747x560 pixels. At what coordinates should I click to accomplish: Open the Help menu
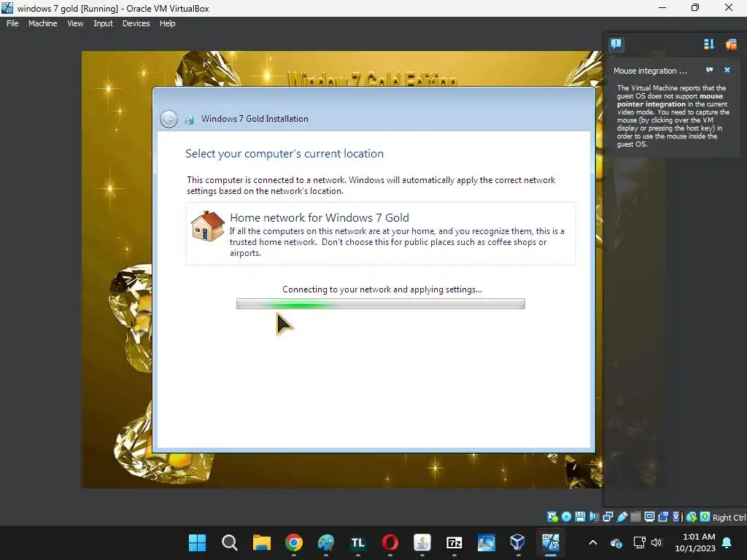tap(167, 23)
